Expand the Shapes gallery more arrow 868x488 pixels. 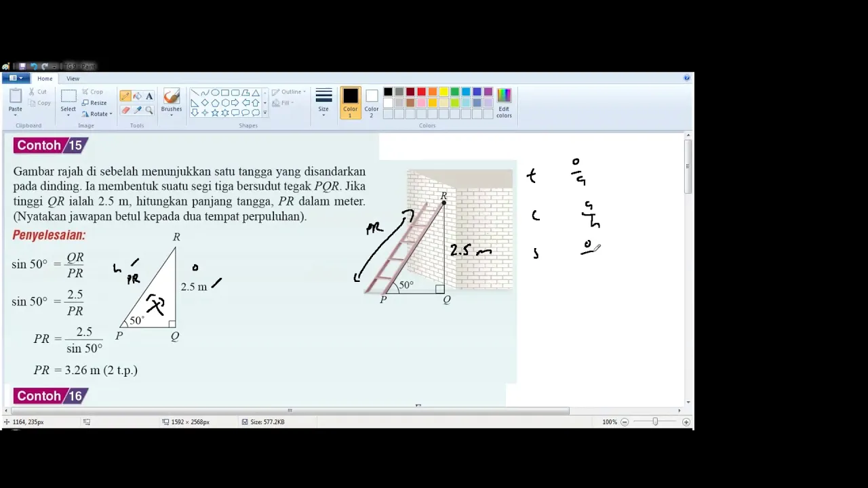coord(264,113)
